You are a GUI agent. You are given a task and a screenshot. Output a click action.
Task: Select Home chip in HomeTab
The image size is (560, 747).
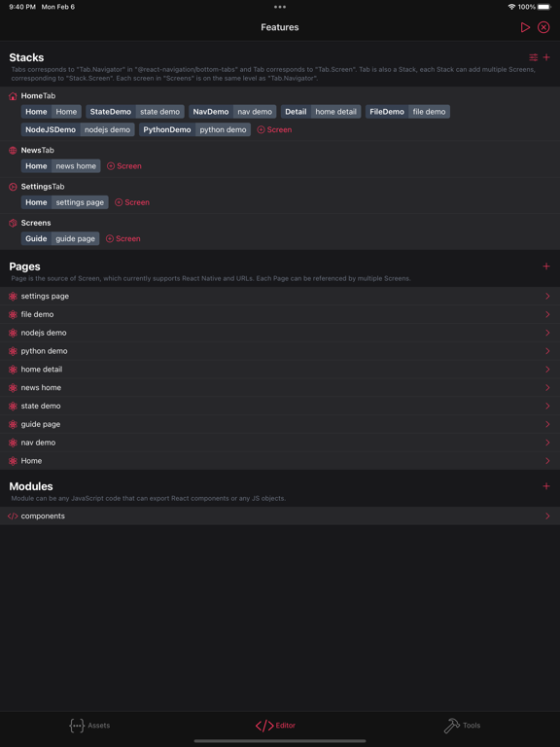[51, 112]
